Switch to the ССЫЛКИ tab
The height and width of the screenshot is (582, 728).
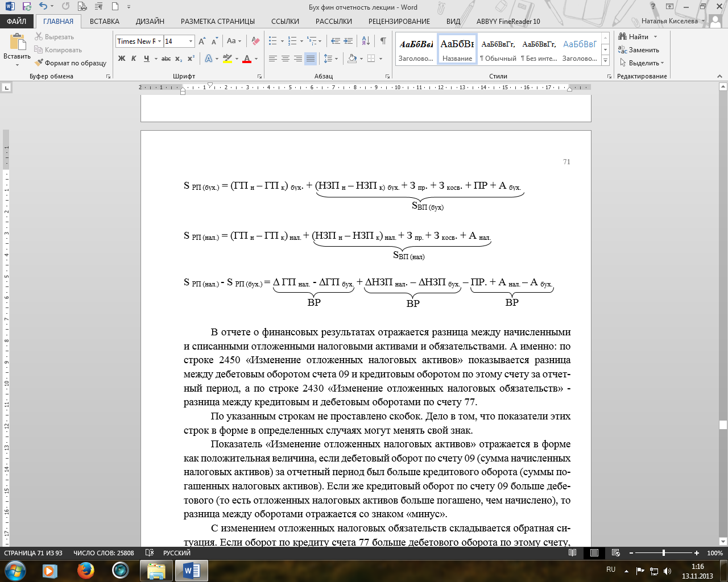coord(286,22)
